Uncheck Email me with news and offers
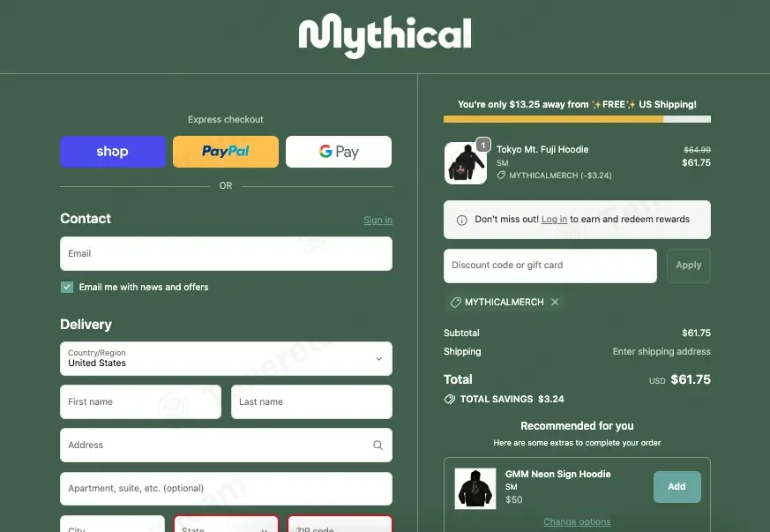Viewport: 770px width, 532px height. click(67, 287)
